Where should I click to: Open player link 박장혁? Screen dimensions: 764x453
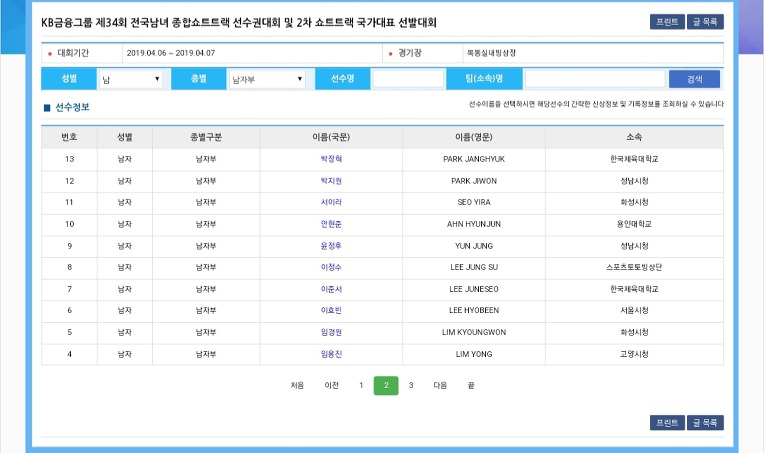point(331,159)
